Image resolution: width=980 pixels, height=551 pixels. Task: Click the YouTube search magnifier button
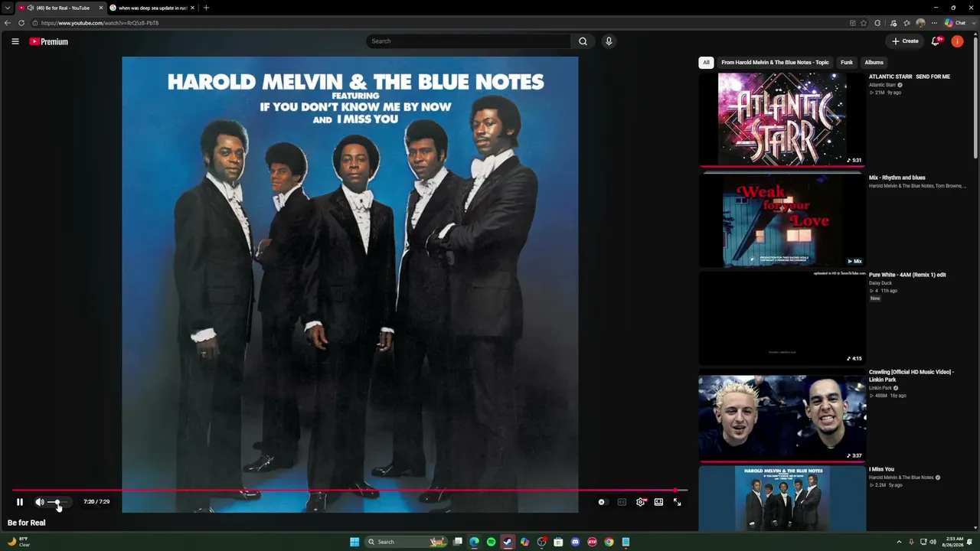(583, 41)
